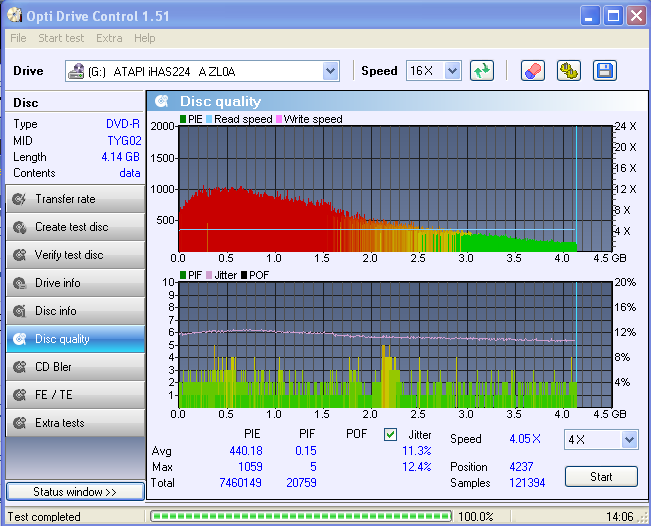Click the green PIE legend swatch
This screenshot has height=526, width=651.
pos(183,119)
